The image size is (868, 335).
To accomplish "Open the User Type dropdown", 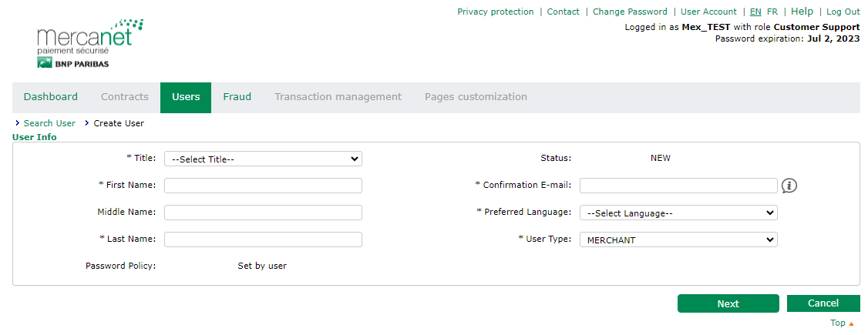I will (x=678, y=240).
